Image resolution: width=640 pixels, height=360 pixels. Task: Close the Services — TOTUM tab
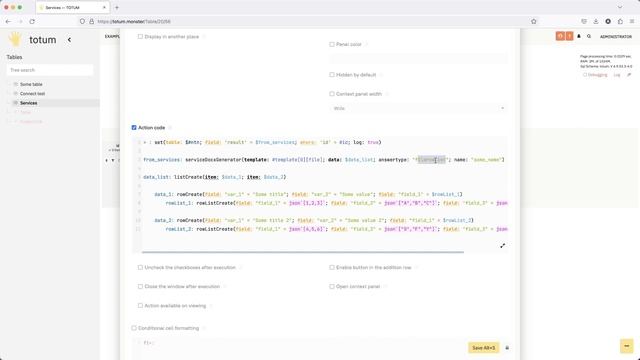104,7
